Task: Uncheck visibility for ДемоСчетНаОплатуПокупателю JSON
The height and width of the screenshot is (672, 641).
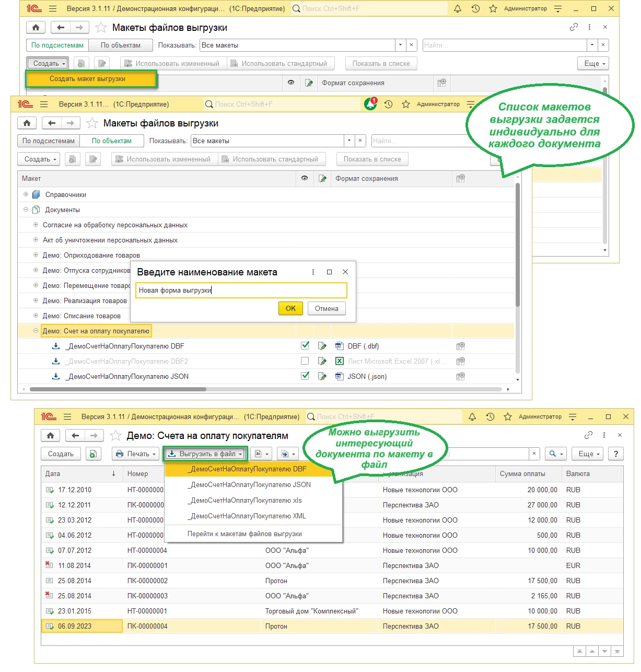Action: pyautogui.click(x=305, y=376)
